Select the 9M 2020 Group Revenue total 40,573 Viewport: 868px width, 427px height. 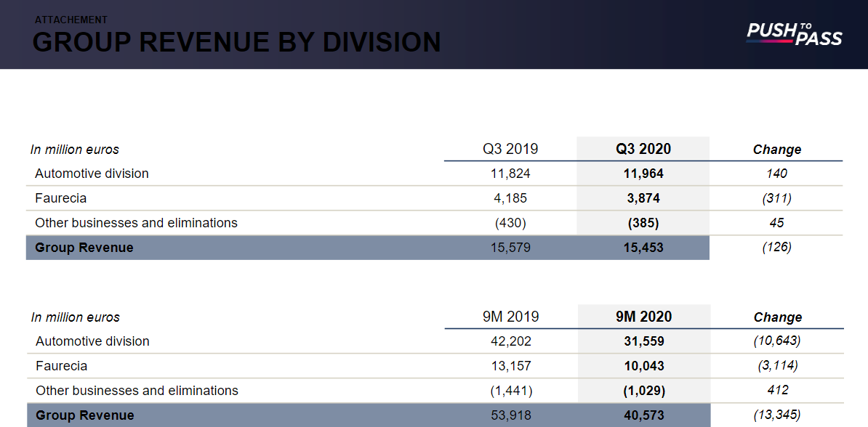point(643,415)
